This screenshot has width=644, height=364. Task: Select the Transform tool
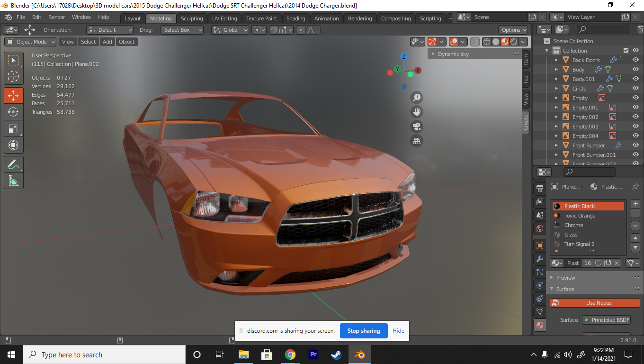tap(14, 145)
